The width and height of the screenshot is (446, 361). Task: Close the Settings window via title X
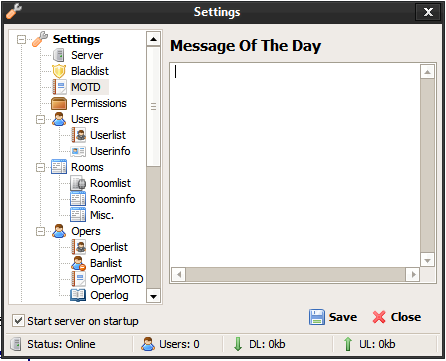[428, 12]
